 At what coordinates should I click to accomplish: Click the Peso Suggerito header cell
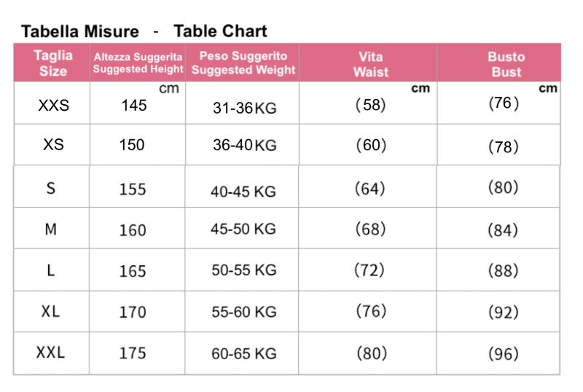tap(243, 63)
